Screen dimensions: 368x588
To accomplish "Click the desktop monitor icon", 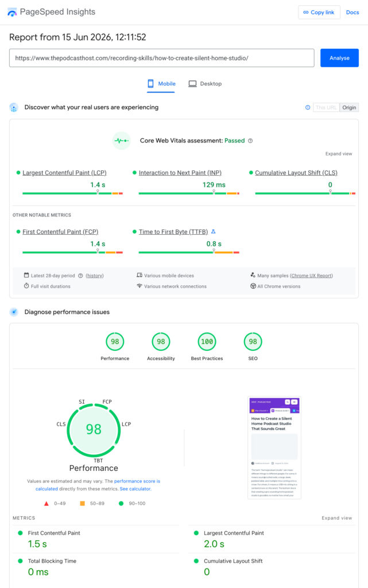I will click(192, 84).
